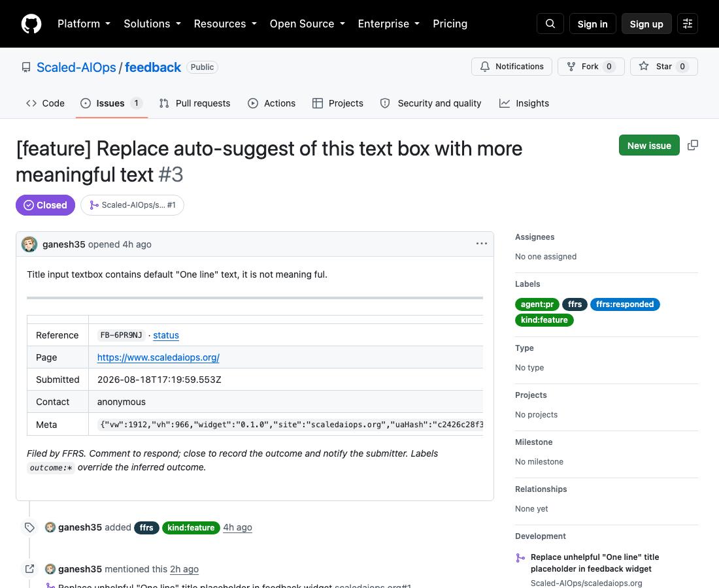Image resolution: width=719 pixels, height=588 pixels.
Task: Click 'No milestone' text in sidebar
Action: pyautogui.click(x=539, y=461)
